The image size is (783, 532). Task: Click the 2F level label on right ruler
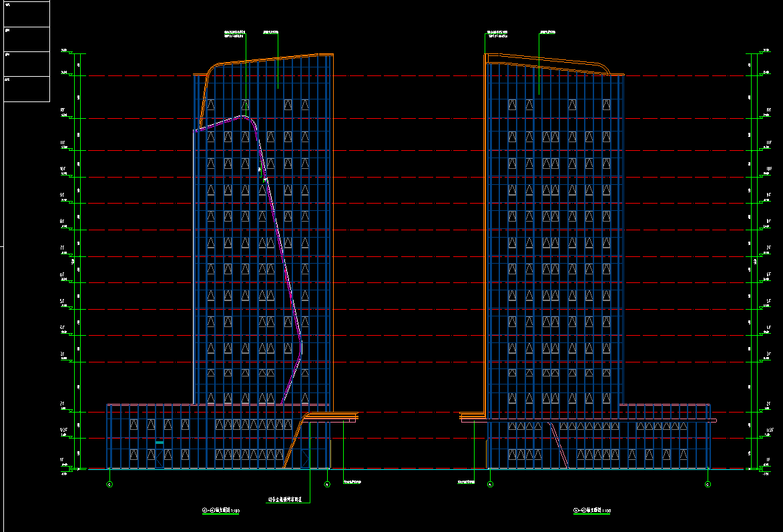[770, 405]
